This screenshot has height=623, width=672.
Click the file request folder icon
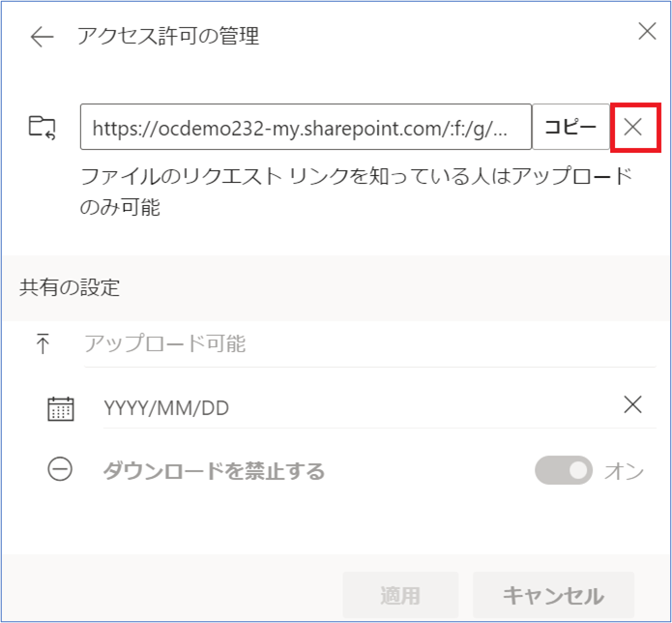(x=43, y=127)
